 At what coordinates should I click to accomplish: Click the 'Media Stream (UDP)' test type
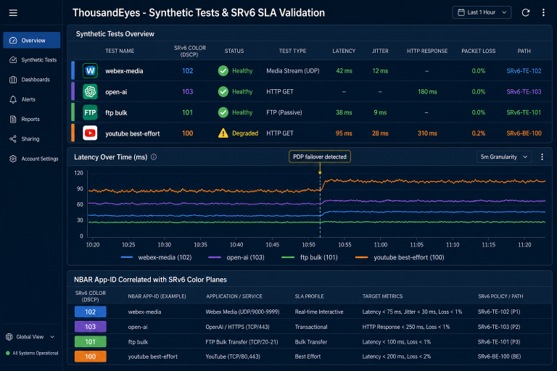point(293,71)
